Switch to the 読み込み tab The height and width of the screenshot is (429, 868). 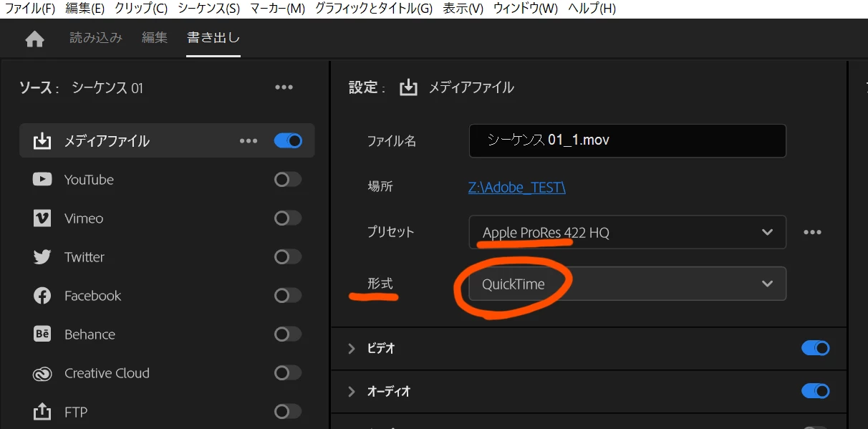click(96, 38)
